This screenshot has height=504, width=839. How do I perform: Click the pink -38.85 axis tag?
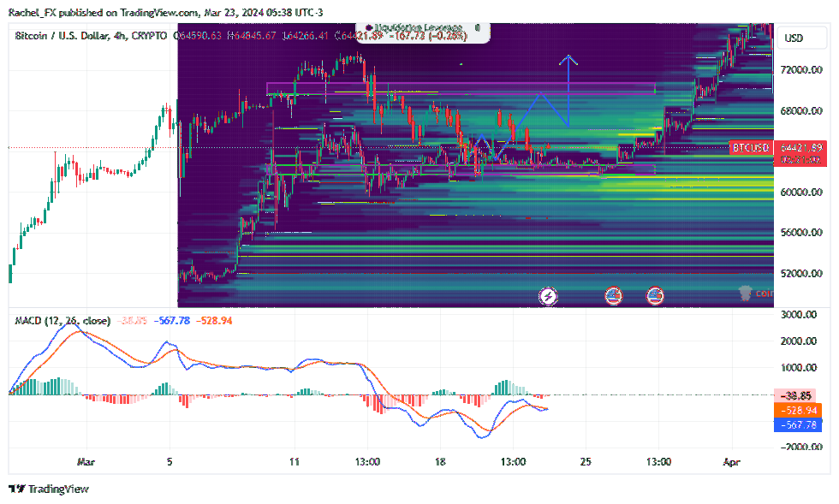point(795,396)
